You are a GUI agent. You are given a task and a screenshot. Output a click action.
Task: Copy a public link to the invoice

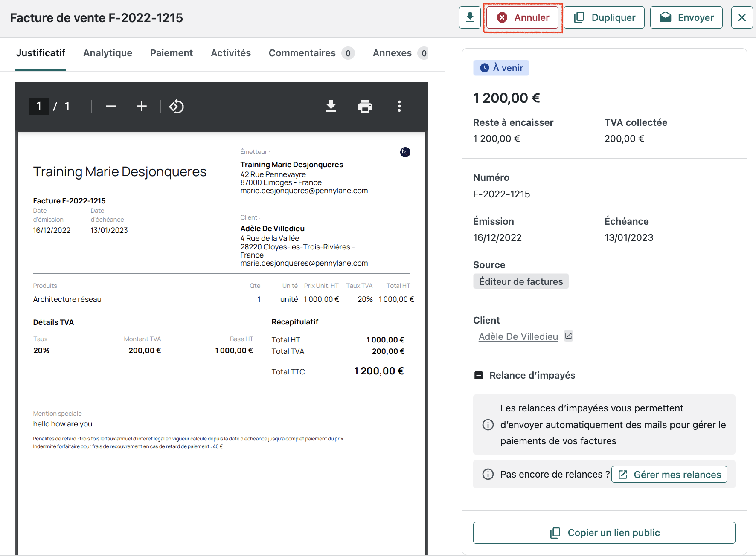[604, 533]
